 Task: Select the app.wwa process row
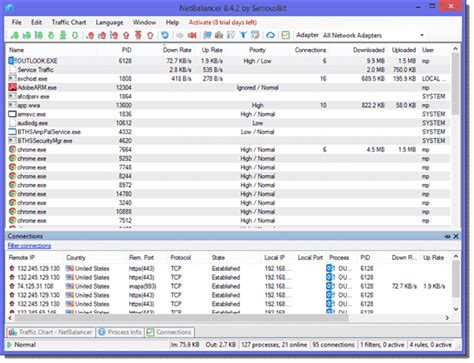click(228, 105)
